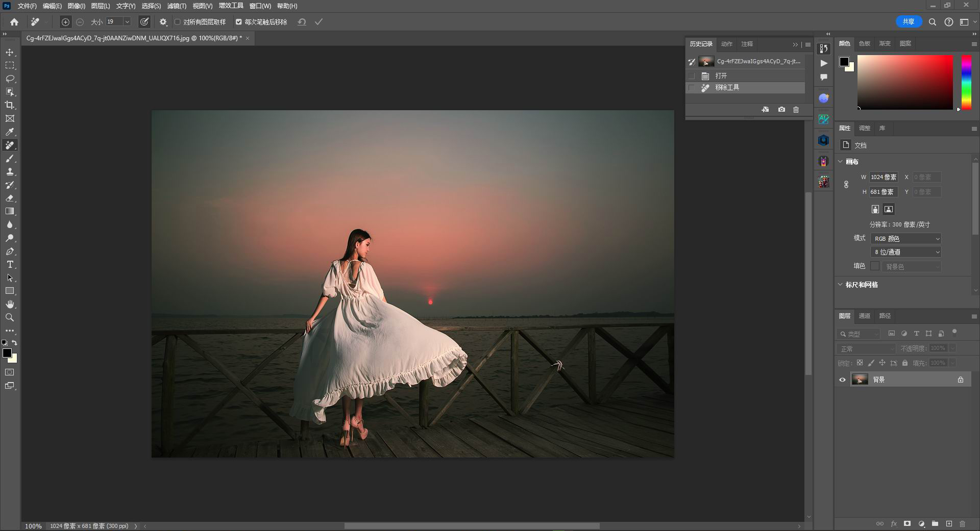Select the Gradient tool
Screen dimensions: 980x531
[x=10, y=211]
